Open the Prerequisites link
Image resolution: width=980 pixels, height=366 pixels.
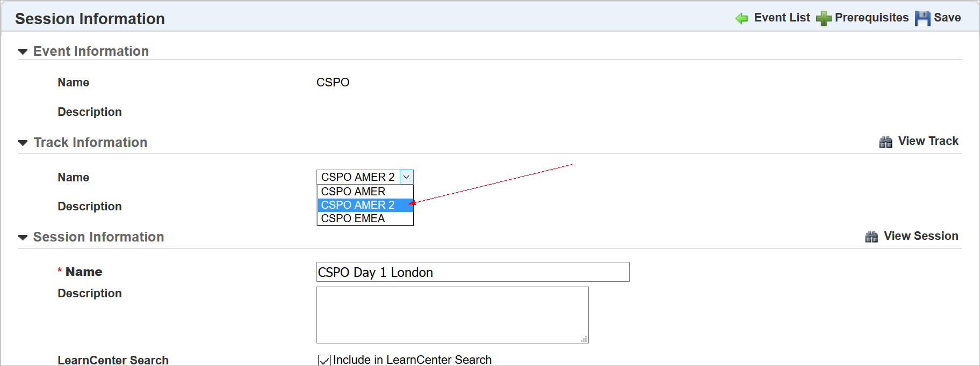pos(871,18)
